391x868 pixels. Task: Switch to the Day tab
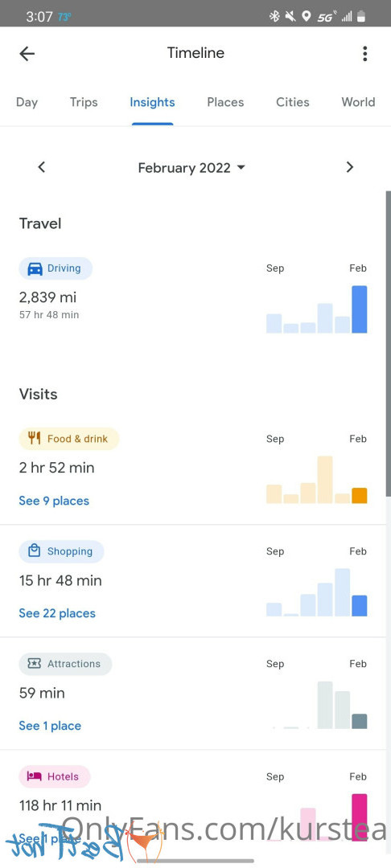[27, 102]
